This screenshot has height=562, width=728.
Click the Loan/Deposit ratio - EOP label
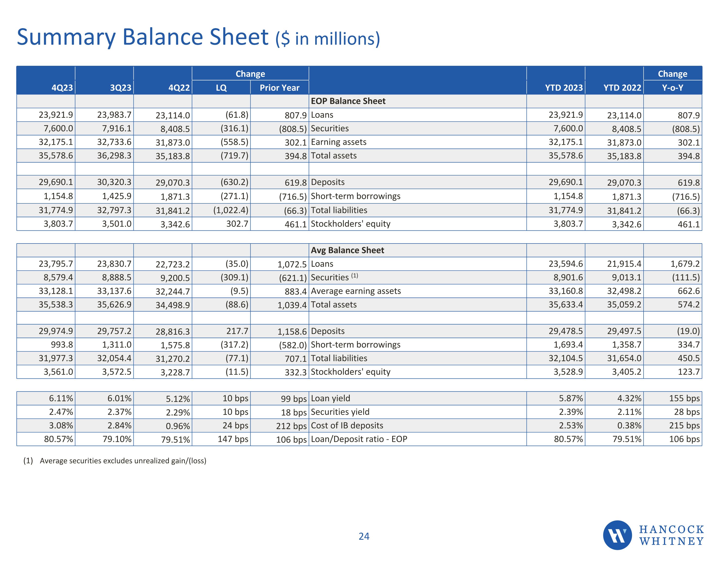[359, 439]
